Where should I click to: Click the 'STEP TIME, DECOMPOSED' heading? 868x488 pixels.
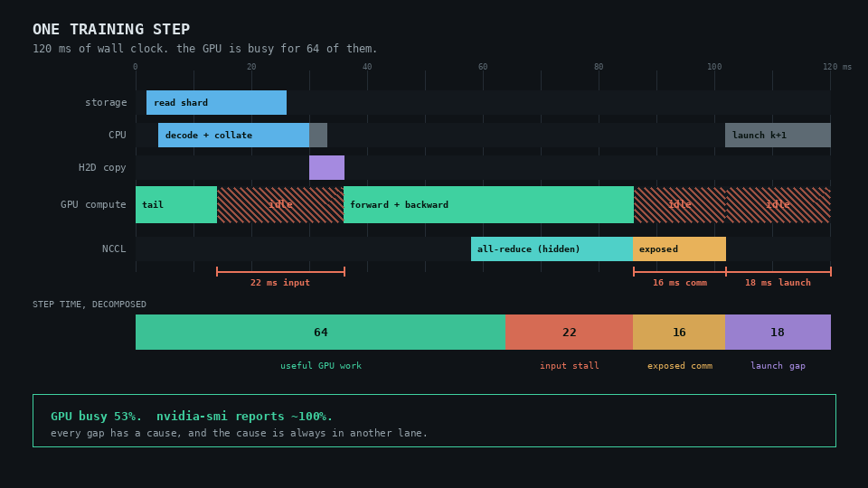click(90, 305)
